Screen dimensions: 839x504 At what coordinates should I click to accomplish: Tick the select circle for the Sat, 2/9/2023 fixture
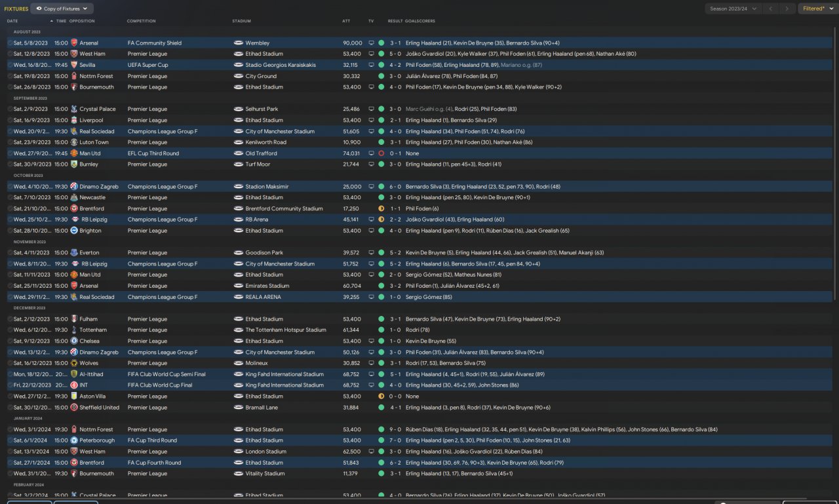pyautogui.click(x=10, y=109)
